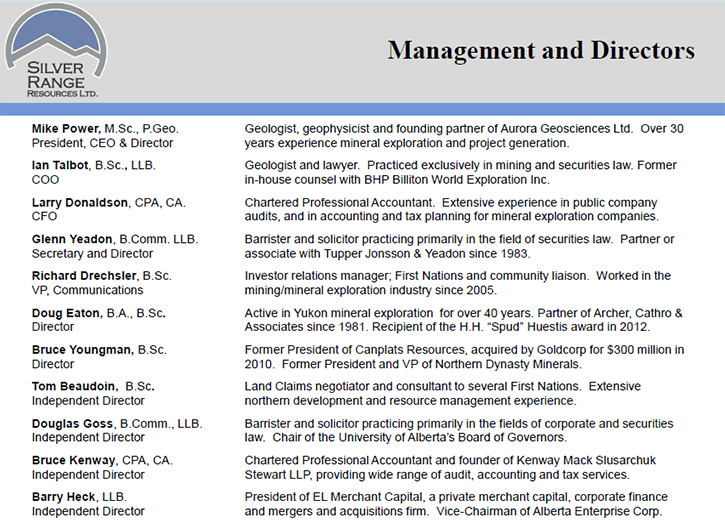The width and height of the screenshot is (725, 523).
Task: Click Independent Director under Douglas Goss
Action: click(x=88, y=437)
